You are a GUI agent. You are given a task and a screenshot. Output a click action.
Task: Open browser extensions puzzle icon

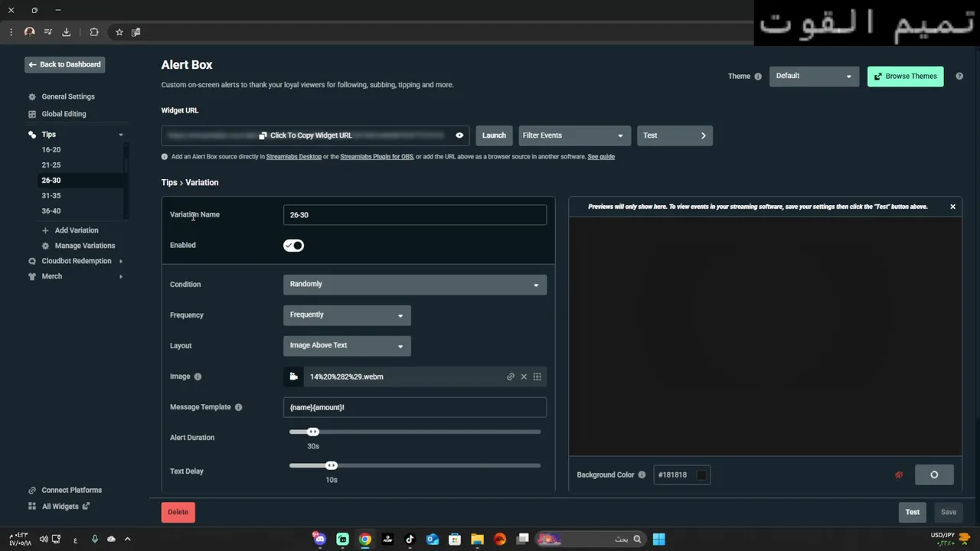[94, 32]
